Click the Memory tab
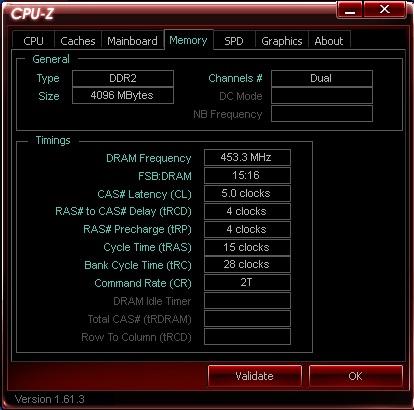The image size is (414, 410). click(x=188, y=40)
